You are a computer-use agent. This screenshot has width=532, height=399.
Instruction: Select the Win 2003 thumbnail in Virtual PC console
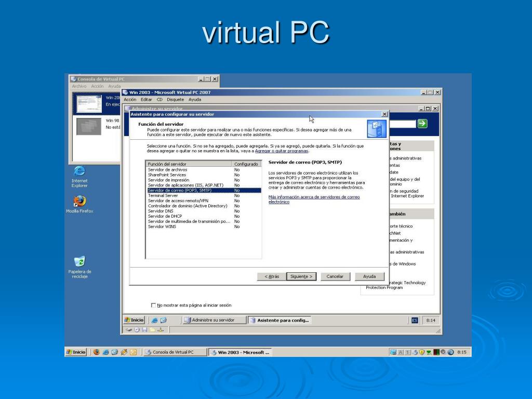point(89,103)
